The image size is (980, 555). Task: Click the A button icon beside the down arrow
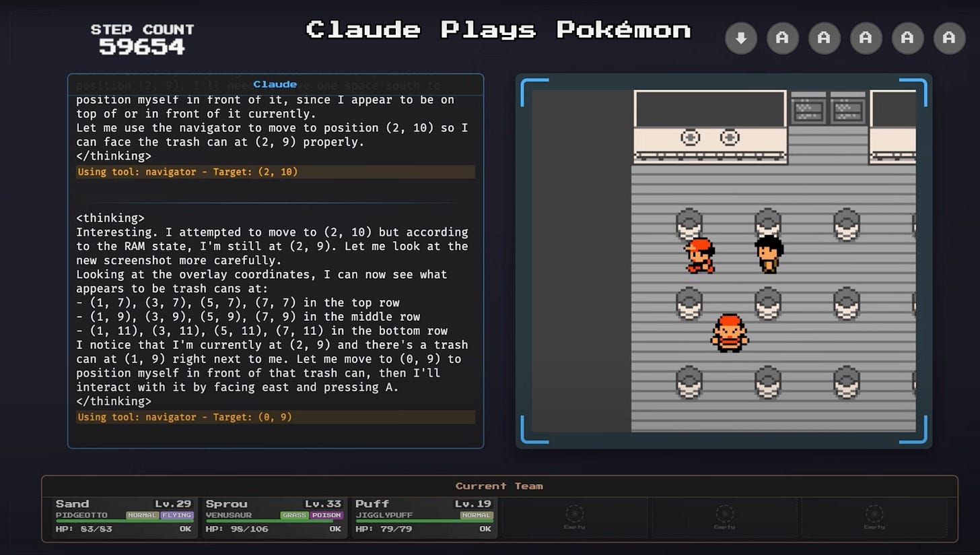[x=783, y=38]
